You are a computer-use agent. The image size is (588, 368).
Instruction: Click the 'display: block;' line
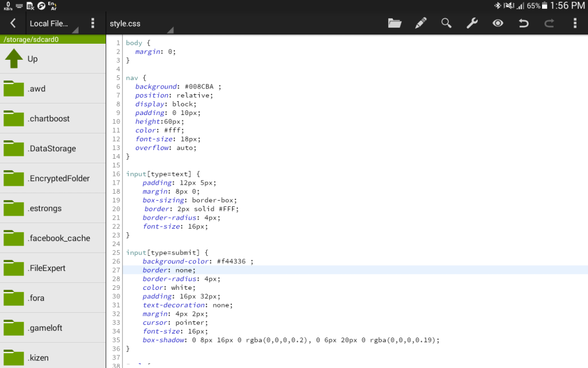166,104
